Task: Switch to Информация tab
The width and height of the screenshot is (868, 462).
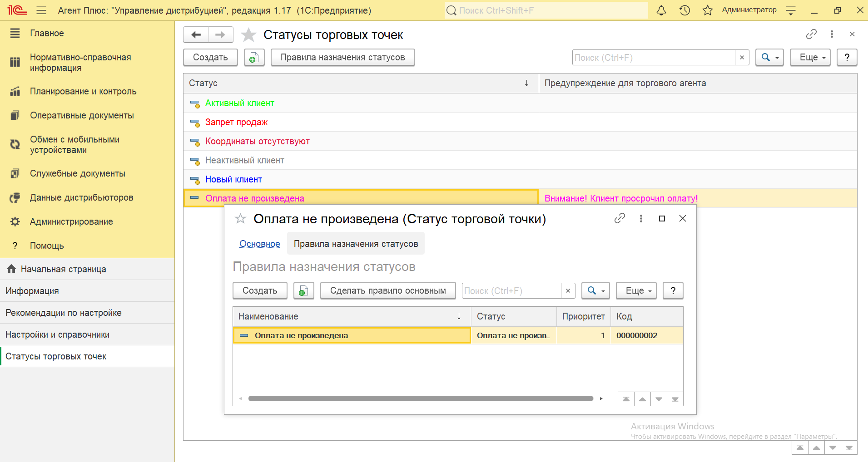Action: click(x=87, y=291)
